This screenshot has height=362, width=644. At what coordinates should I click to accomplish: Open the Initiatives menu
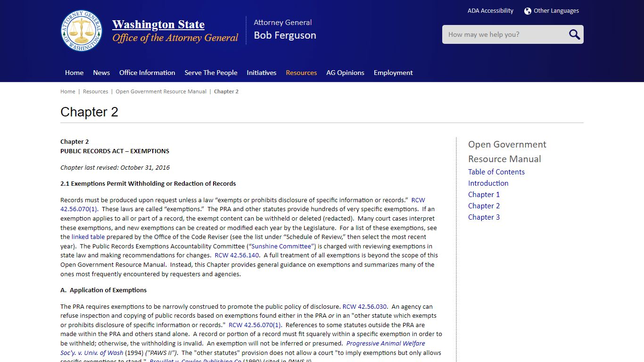click(261, 73)
